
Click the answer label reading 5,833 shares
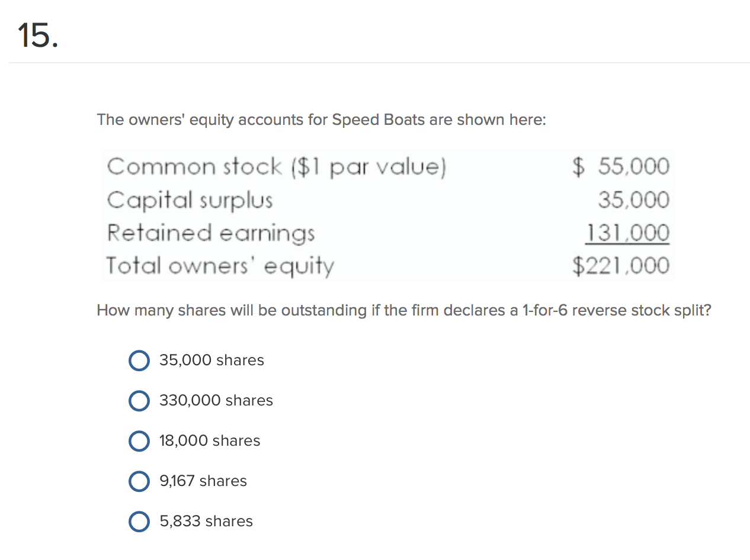[206, 522]
